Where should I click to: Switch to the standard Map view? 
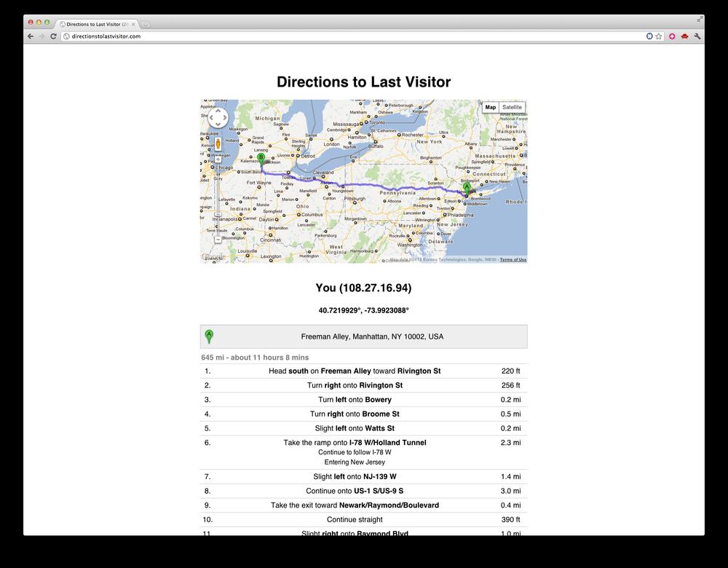pyautogui.click(x=490, y=107)
